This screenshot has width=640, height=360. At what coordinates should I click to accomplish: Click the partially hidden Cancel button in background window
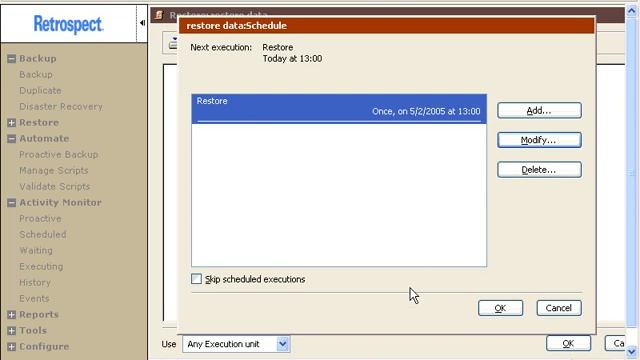pyautogui.click(x=615, y=344)
